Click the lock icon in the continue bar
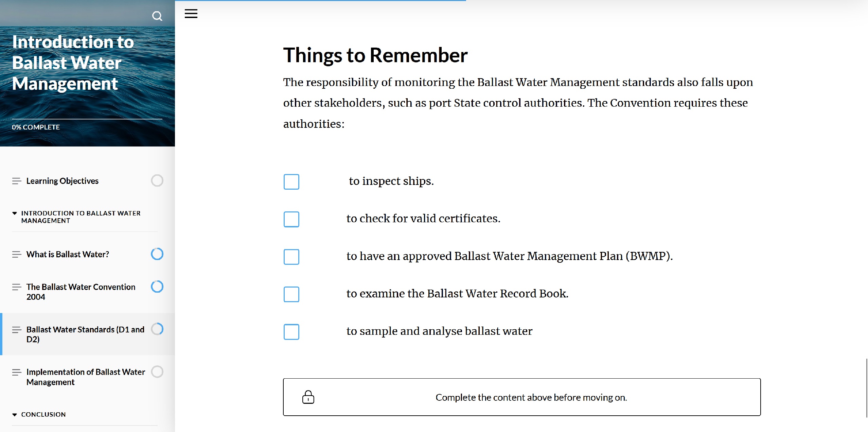The height and width of the screenshot is (432, 868). tap(308, 397)
